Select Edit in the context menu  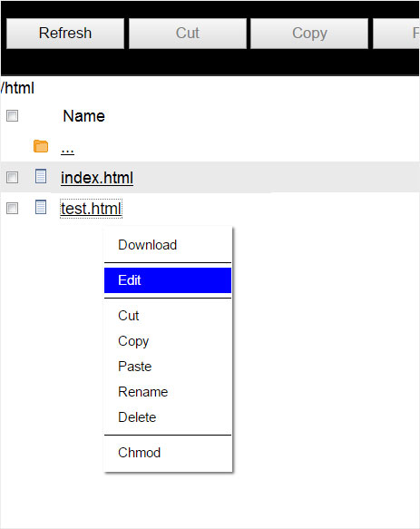[x=168, y=280]
